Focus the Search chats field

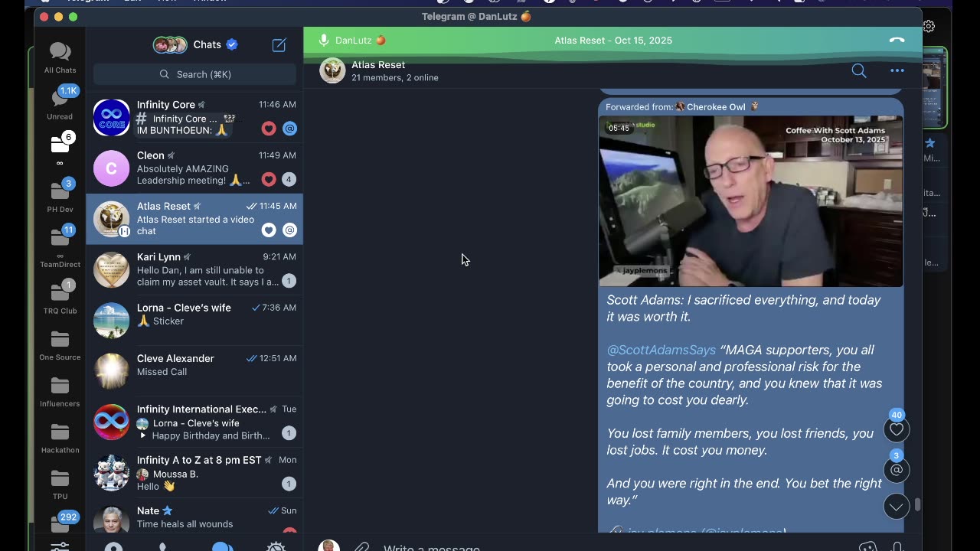coord(194,74)
